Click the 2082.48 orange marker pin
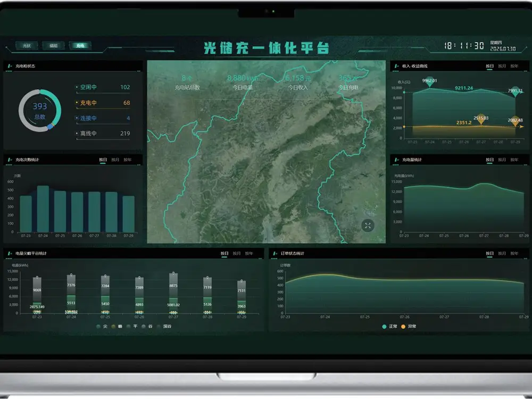The width and height of the screenshot is (532, 399). tap(515, 120)
